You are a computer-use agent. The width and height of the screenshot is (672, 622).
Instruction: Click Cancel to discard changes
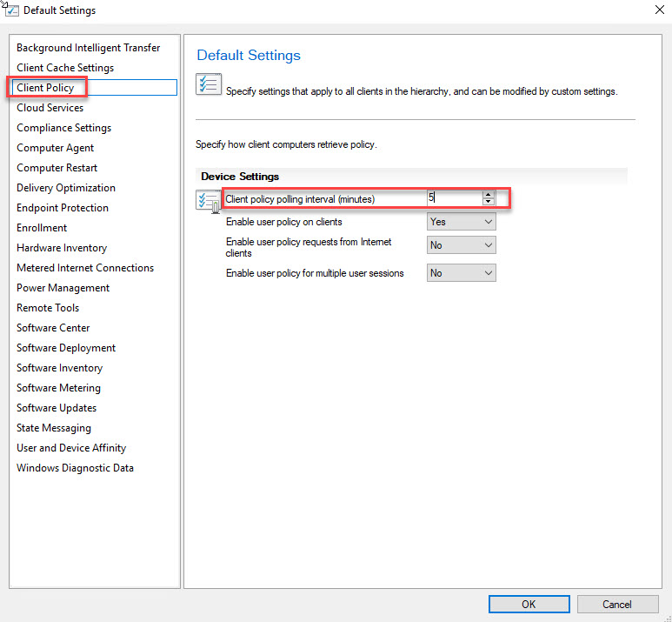[x=616, y=604]
